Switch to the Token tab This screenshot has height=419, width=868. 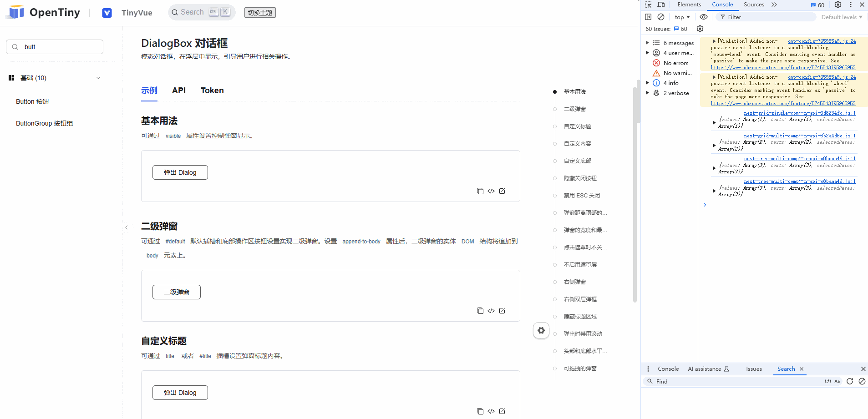(212, 91)
